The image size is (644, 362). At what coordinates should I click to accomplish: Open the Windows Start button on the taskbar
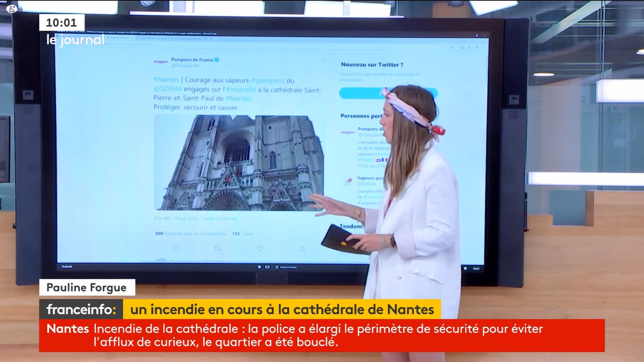point(260,267)
